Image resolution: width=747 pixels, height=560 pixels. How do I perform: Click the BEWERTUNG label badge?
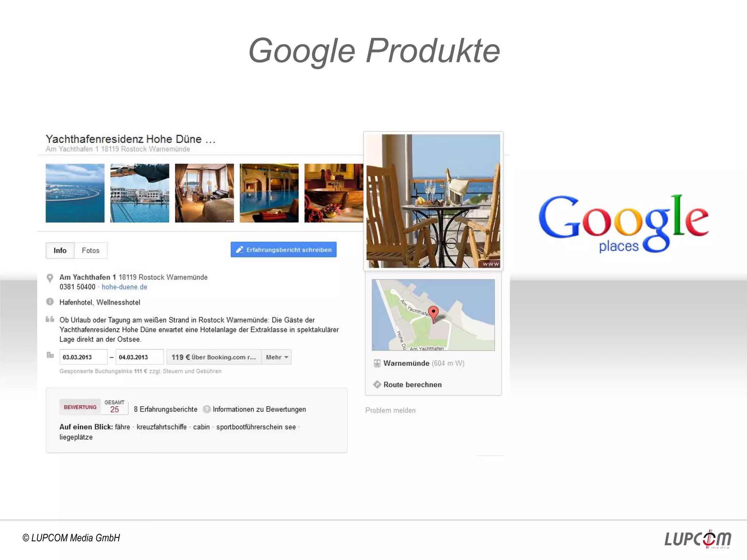[x=80, y=407]
